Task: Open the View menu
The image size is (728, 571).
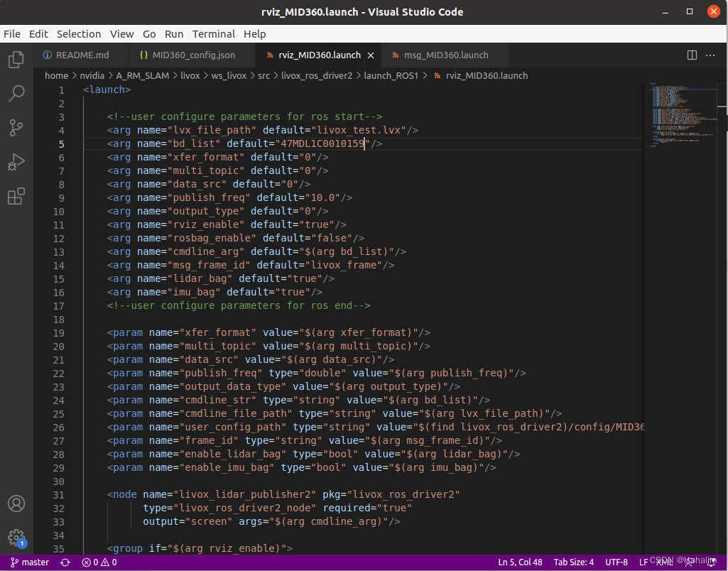Action: 122,34
